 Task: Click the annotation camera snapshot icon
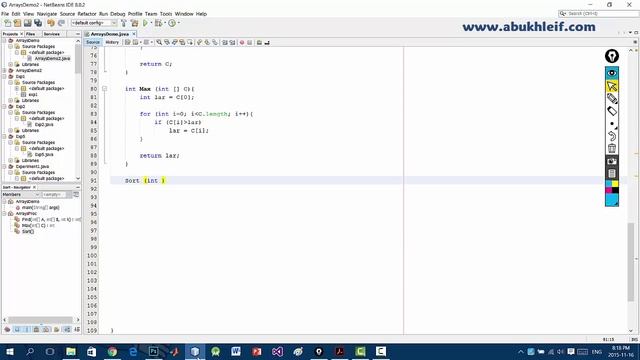pos(612,161)
